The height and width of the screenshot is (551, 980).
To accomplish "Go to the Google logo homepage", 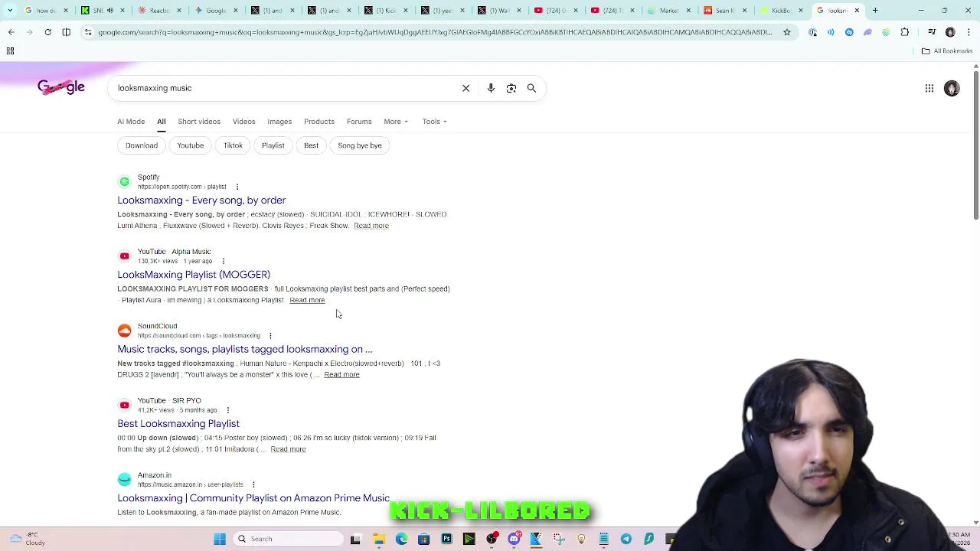I will coord(61,87).
